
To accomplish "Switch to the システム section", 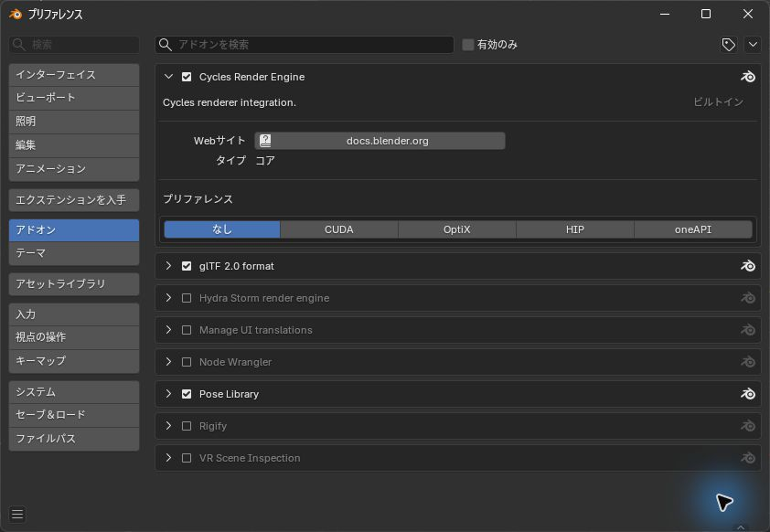I will tap(74, 392).
